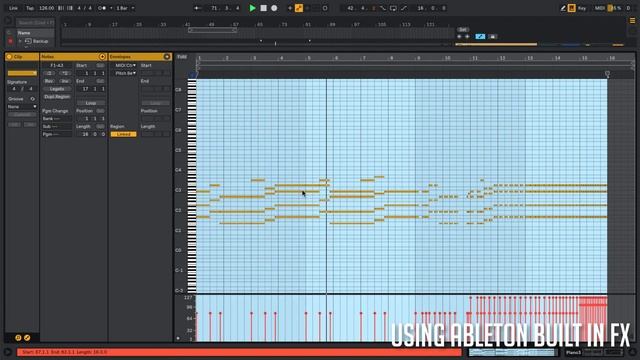Open the Pitch Bend control chooser dropdown

(x=125, y=73)
